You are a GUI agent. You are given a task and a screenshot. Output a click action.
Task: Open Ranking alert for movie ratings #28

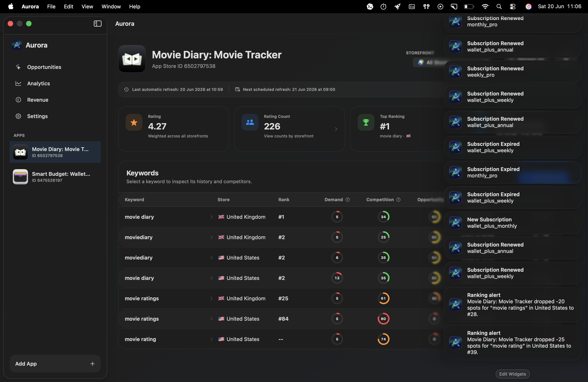[512, 304]
